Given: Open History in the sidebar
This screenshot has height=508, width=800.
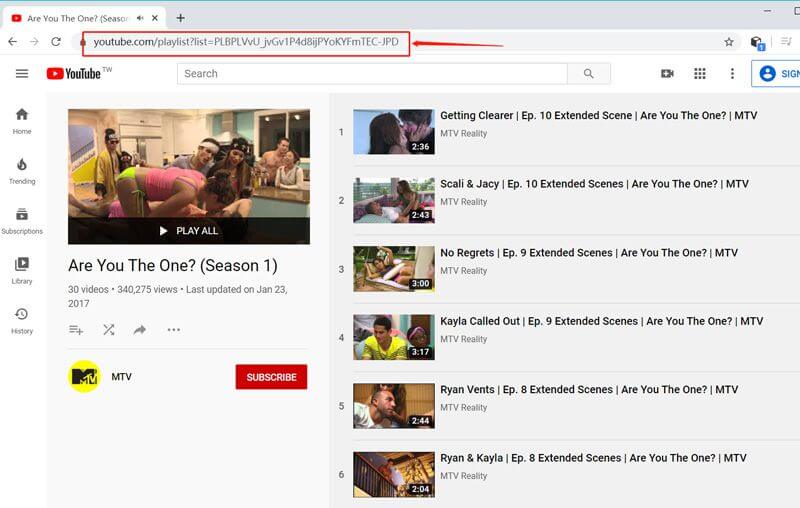Looking at the screenshot, I should click(x=22, y=321).
